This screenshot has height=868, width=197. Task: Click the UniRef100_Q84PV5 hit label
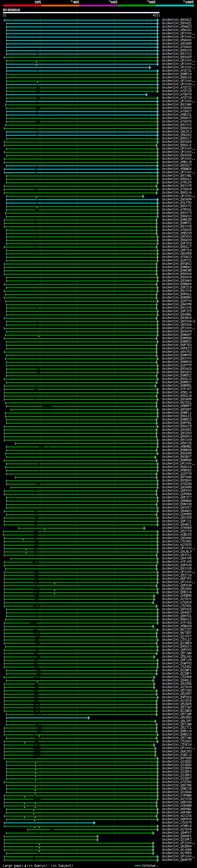point(177,860)
